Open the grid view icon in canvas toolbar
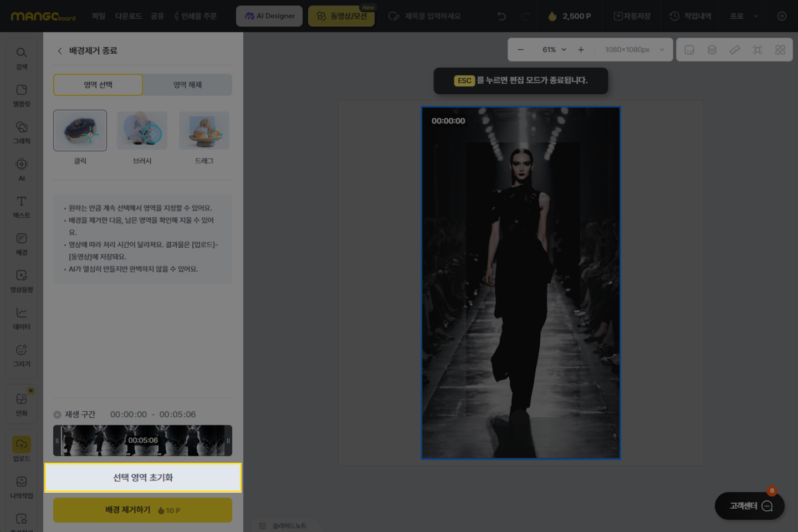Image resolution: width=798 pixels, height=532 pixels. pos(780,50)
